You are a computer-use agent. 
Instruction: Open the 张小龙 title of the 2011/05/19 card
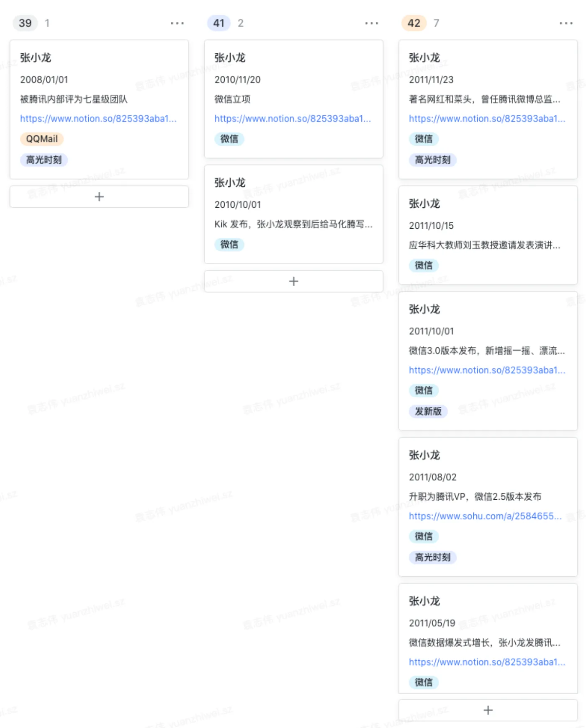(x=424, y=602)
